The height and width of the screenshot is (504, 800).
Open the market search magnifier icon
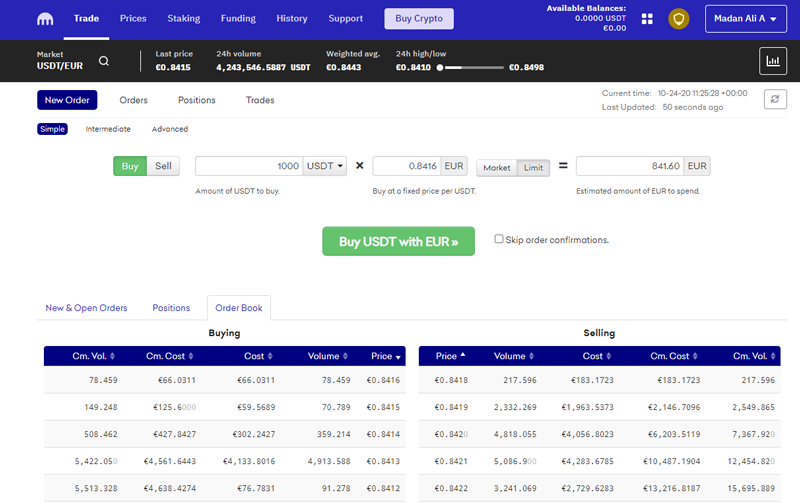pyautogui.click(x=104, y=61)
